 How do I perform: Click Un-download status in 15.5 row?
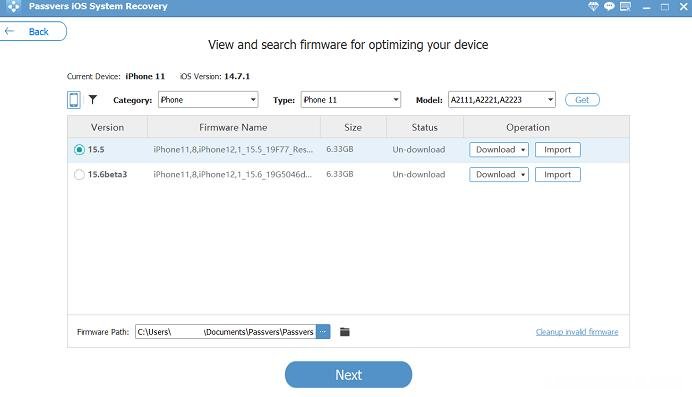tap(419, 150)
